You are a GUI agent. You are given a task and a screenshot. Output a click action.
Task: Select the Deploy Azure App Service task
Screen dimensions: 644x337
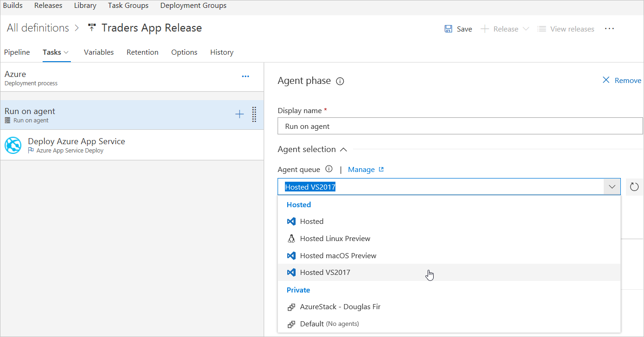(132, 145)
